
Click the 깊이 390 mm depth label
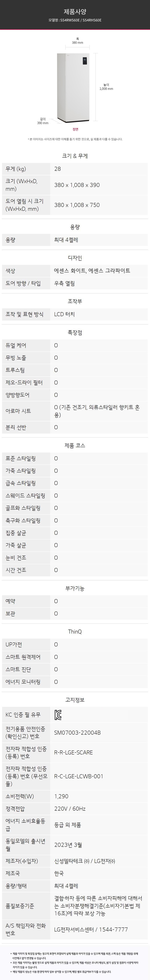[43, 121]
